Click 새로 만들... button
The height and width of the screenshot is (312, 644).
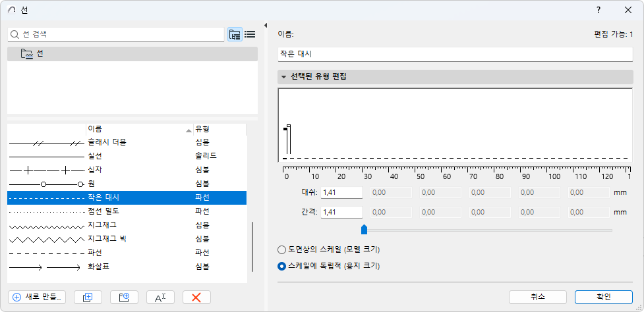[37, 298]
